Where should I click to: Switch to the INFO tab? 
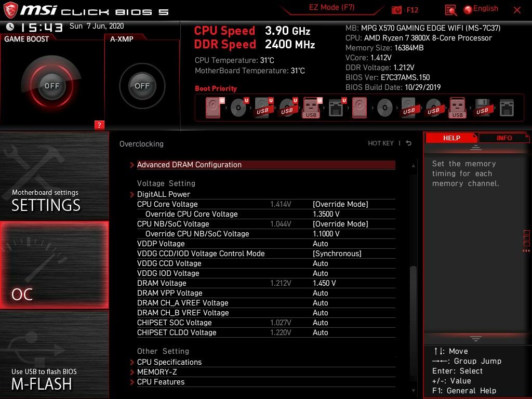(x=504, y=138)
